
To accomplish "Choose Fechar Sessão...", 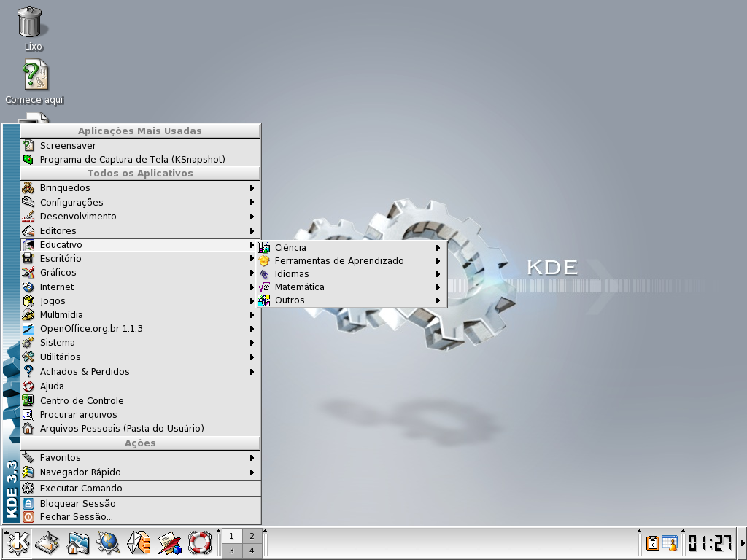I will pyautogui.click(x=141, y=517).
